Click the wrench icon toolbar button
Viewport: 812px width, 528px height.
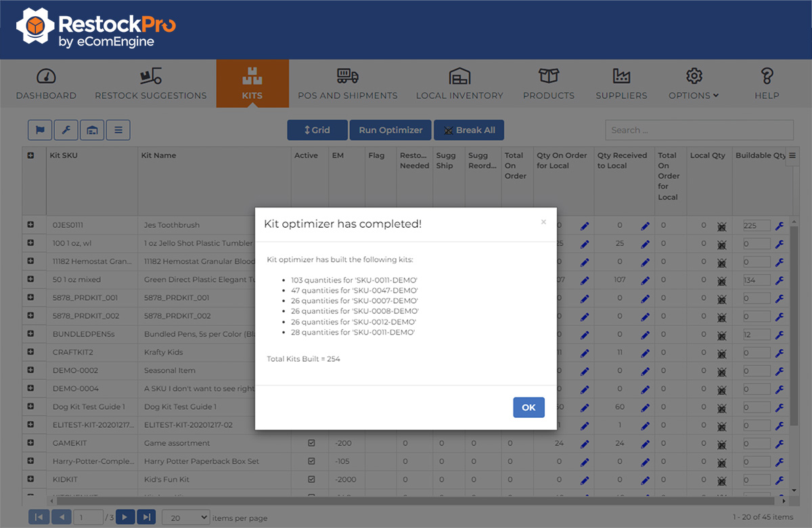coord(66,130)
